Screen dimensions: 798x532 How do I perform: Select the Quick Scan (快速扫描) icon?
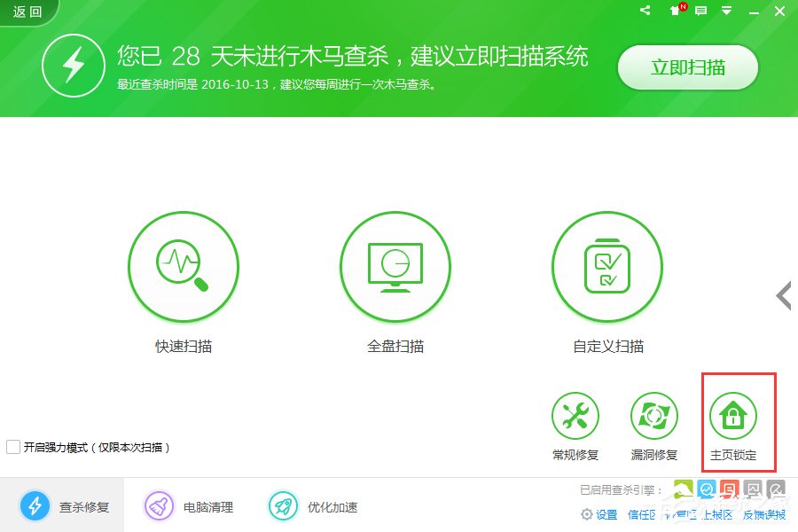184,266
